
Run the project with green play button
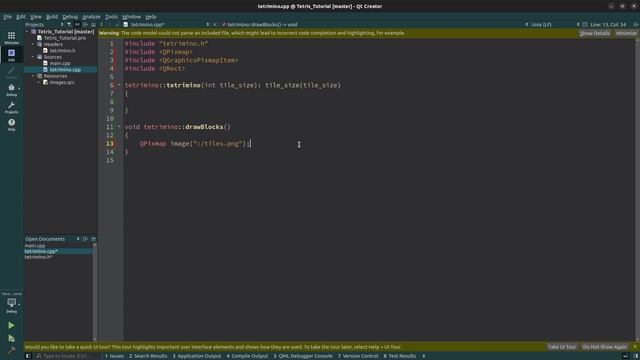tap(11, 325)
